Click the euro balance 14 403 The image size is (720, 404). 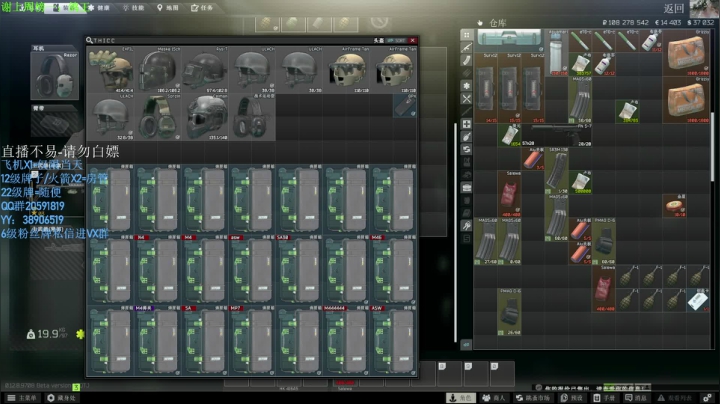[x=668, y=22]
